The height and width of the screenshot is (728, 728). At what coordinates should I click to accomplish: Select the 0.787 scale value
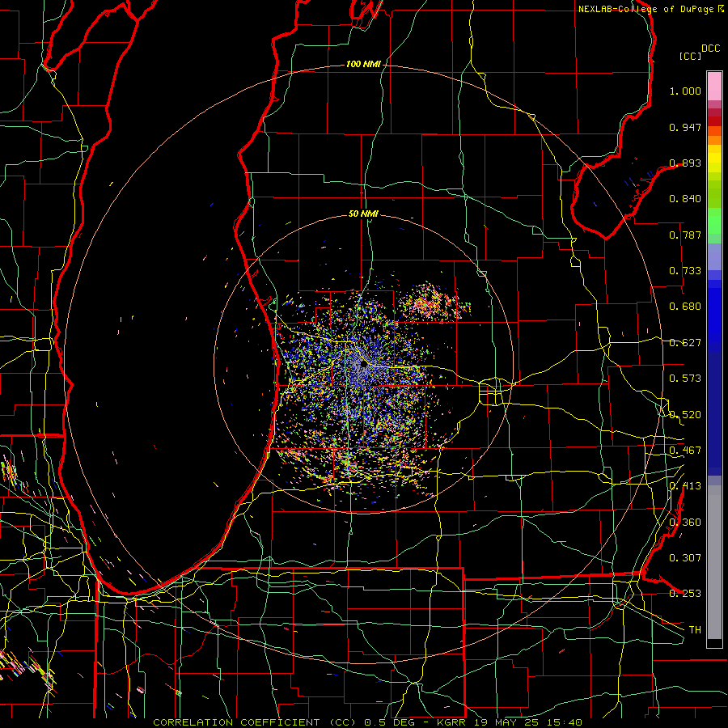coord(685,235)
